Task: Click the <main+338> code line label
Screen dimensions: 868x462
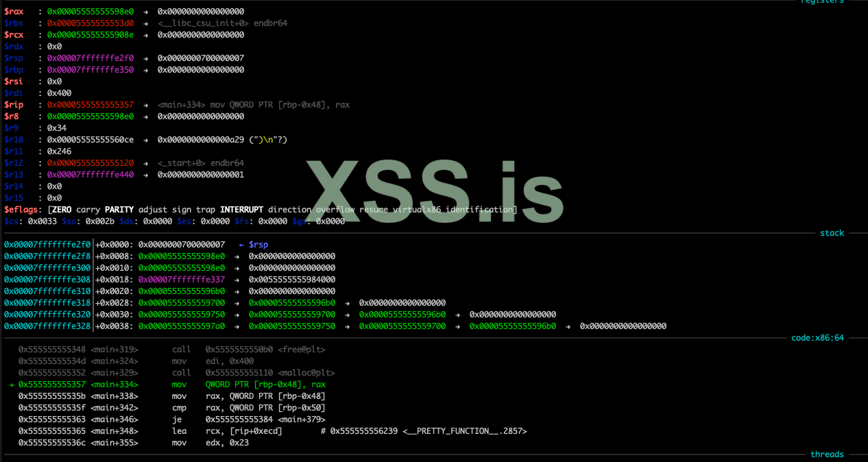Action: pyautogui.click(x=114, y=396)
